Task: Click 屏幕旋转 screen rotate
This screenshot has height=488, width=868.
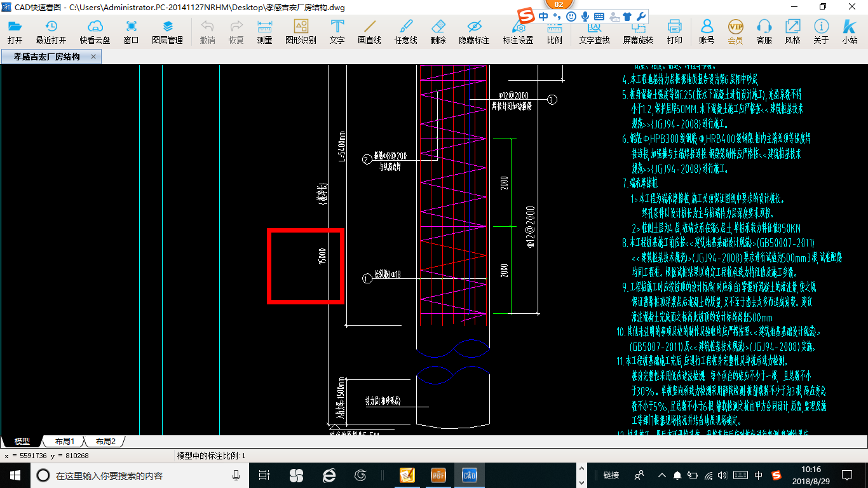Action: pyautogui.click(x=638, y=34)
